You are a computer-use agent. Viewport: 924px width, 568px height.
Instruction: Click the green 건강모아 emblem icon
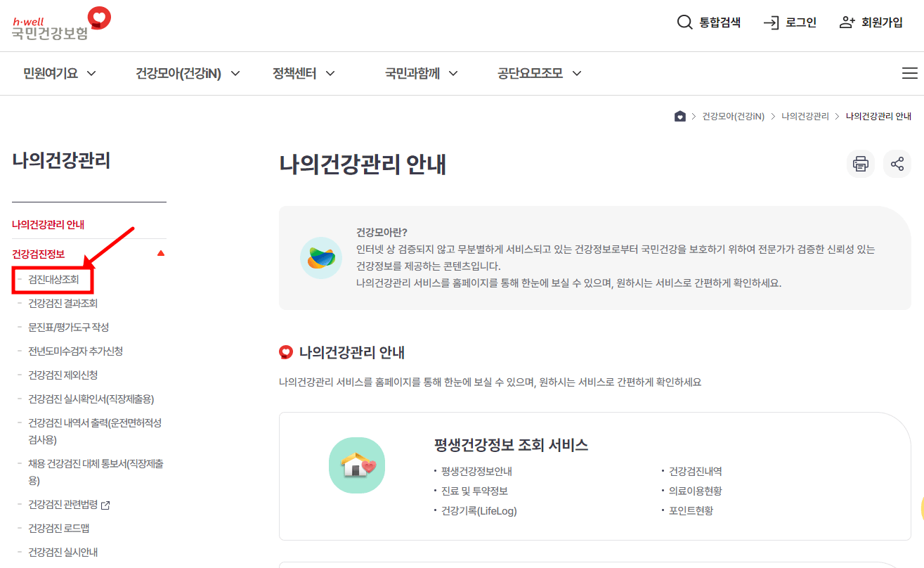coord(320,257)
